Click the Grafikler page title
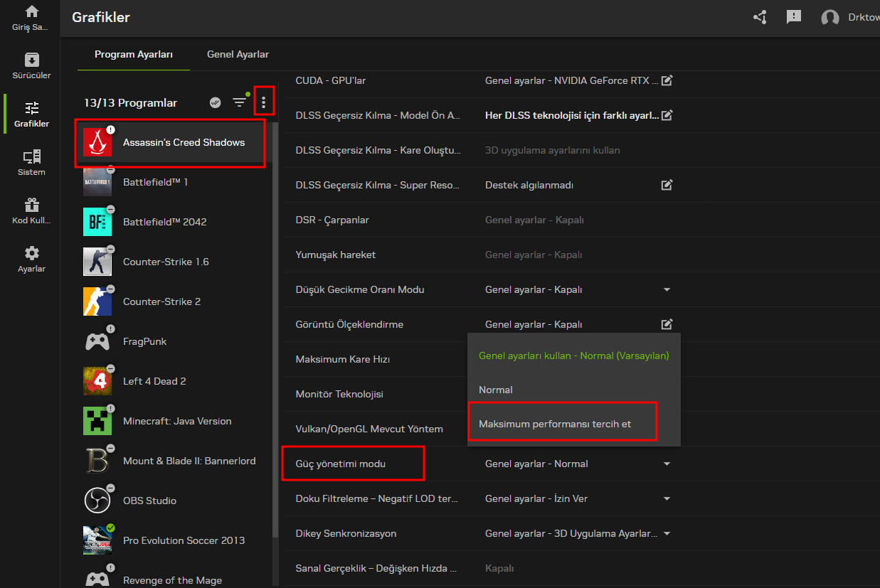This screenshot has height=588, width=880. 101,17
